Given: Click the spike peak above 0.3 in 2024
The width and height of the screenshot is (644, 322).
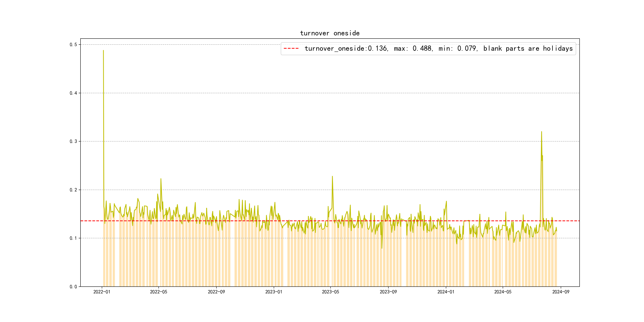Looking at the screenshot, I should [541, 132].
